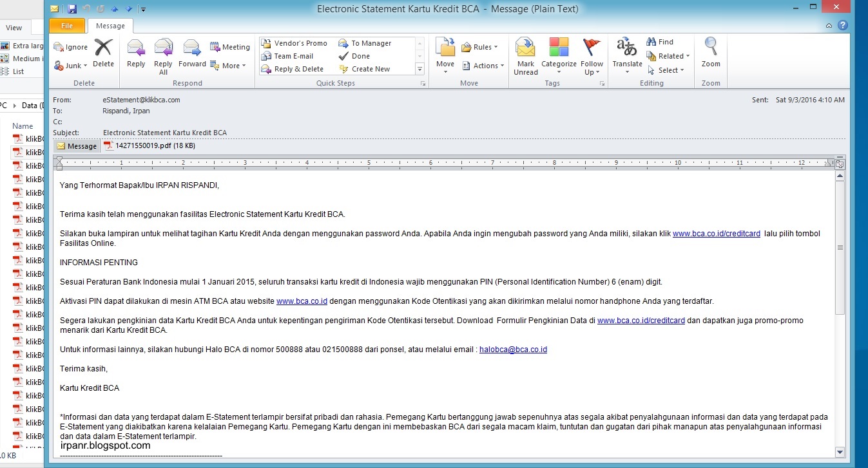Click the Find button in Editing group
Viewport: 868px width, 468px height.
pyautogui.click(x=660, y=42)
